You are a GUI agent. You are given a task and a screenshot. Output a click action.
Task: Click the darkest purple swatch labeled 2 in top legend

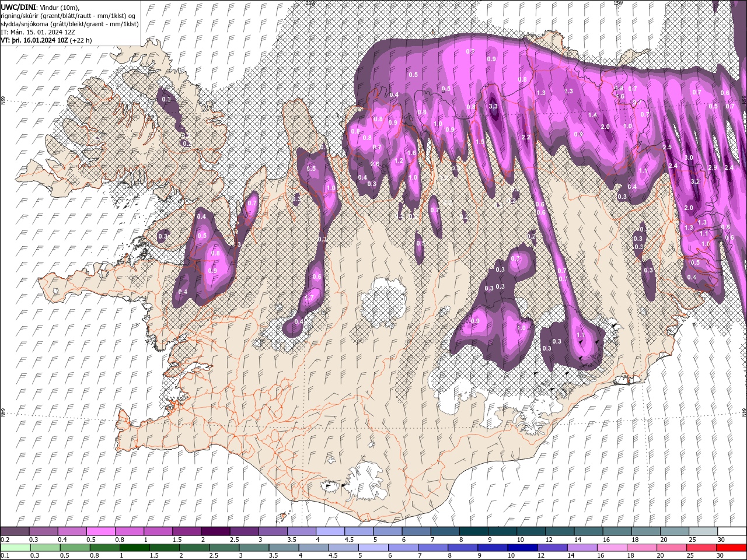[x=215, y=531]
